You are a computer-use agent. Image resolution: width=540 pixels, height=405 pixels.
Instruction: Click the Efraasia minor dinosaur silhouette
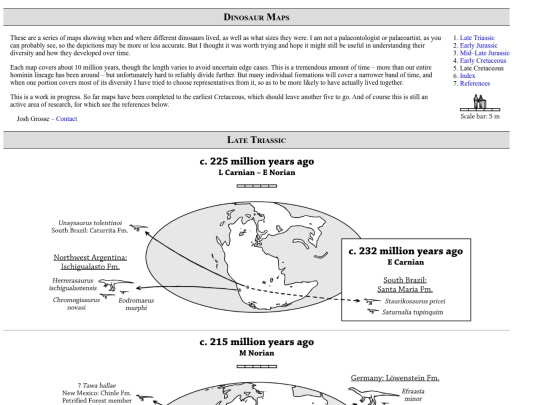click(x=374, y=395)
